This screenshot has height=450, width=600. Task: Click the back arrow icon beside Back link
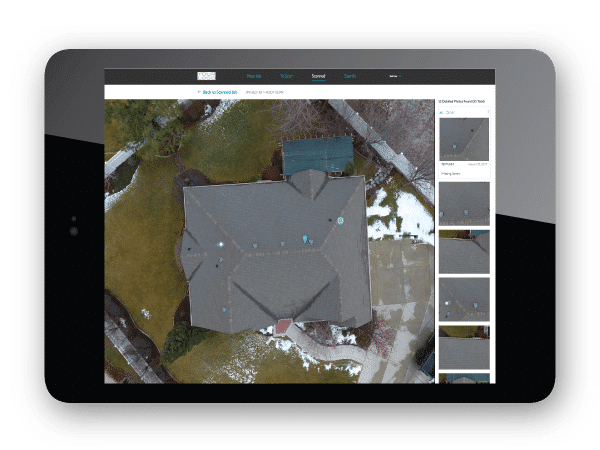200,92
